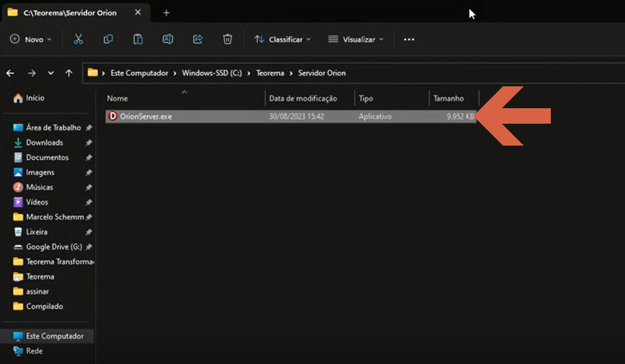
Task: Unpin Google Drive (G:) using its pin icon
Action: click(x=88, y=247)
